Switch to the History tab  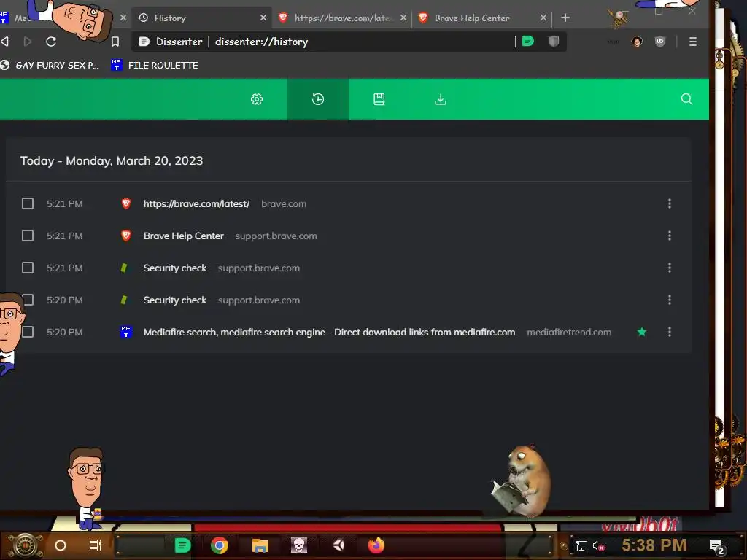click(x=201, y=17)
